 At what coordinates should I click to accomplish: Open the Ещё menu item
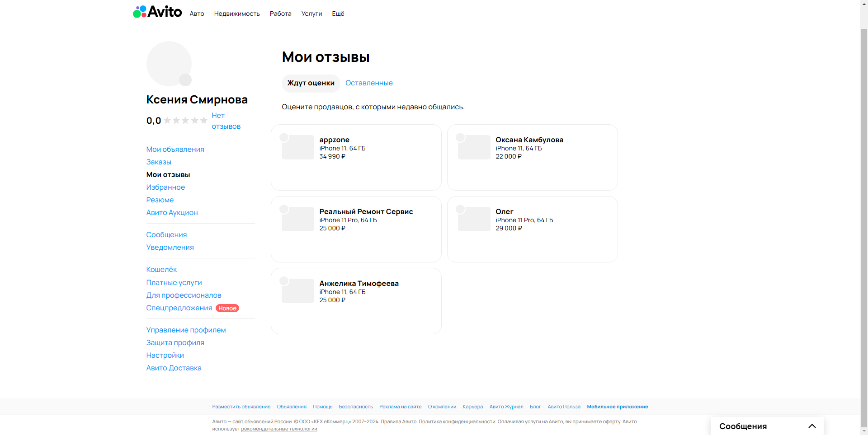pos(338,14)
